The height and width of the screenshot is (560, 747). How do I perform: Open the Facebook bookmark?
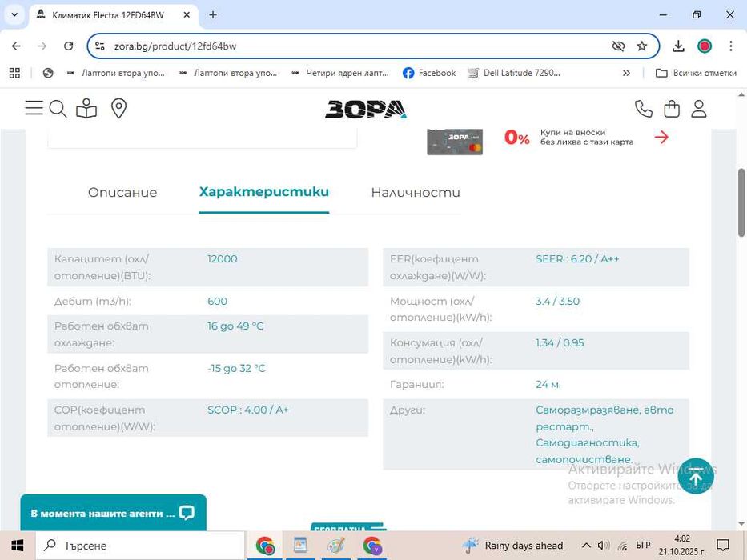tap(429, 73)
